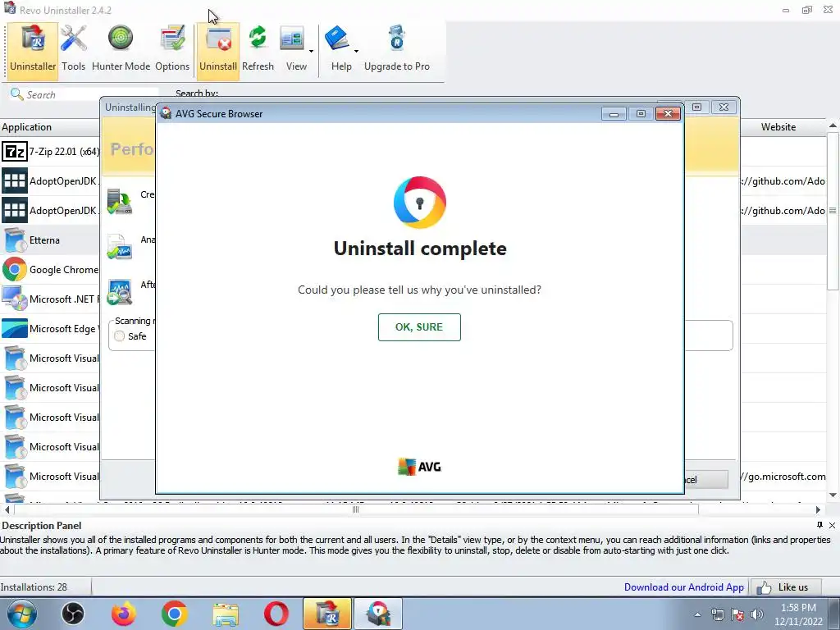Image resolution: width=840 pixels, height=630 pixels.
Task: Minimize the AVG Secure Browser window
Action: [614, 113]
